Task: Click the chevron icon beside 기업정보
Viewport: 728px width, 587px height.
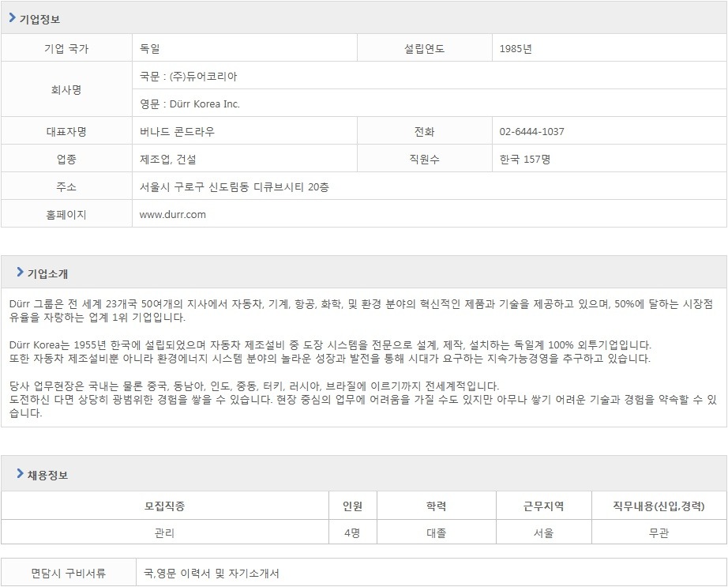Action: tap(13, 18)
